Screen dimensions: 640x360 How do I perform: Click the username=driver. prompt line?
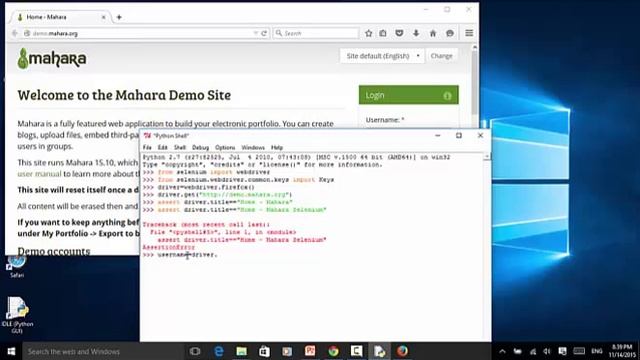coord(180,255)
